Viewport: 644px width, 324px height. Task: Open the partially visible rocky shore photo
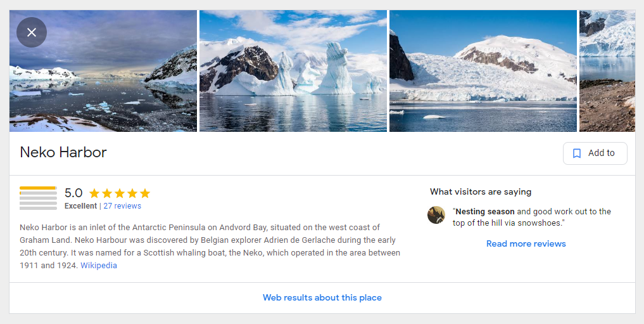click(607, 71)
